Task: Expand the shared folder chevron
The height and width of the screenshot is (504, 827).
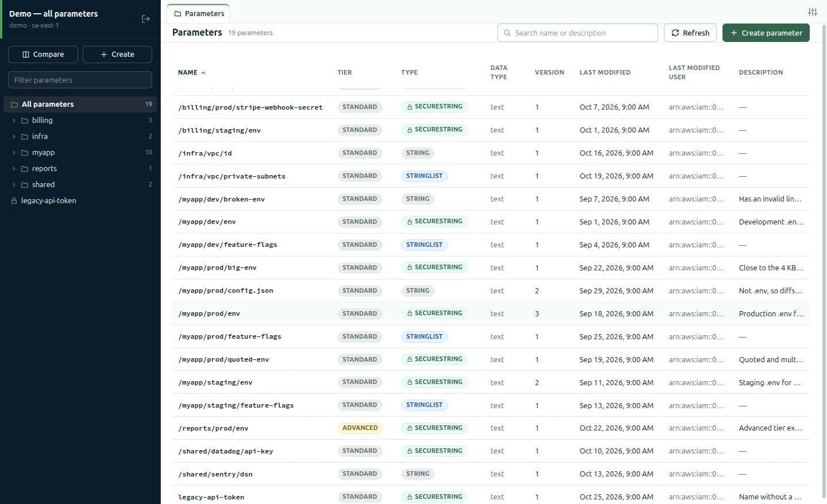Action: pos(14,185)
